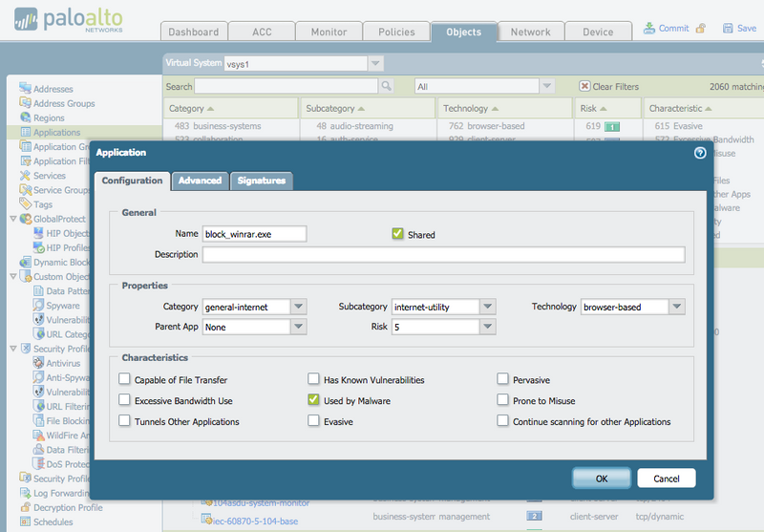Click into the Description text field
Viewport: 764px width, 532px height.
click(443, 255)
